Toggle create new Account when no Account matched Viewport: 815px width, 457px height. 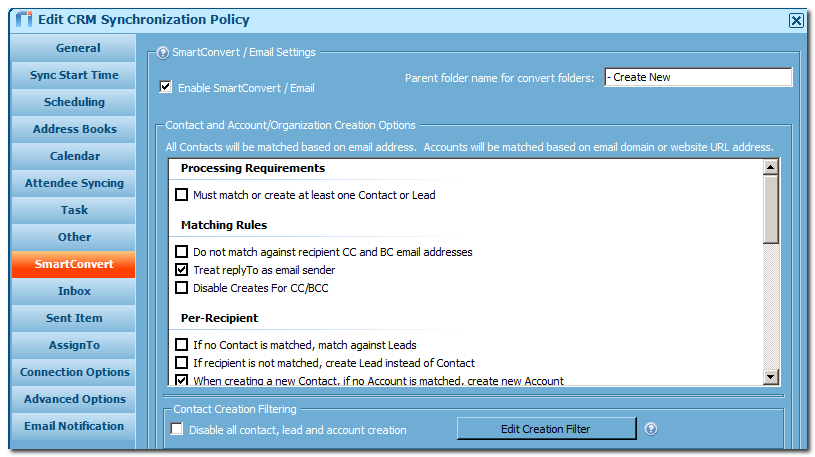181,380
